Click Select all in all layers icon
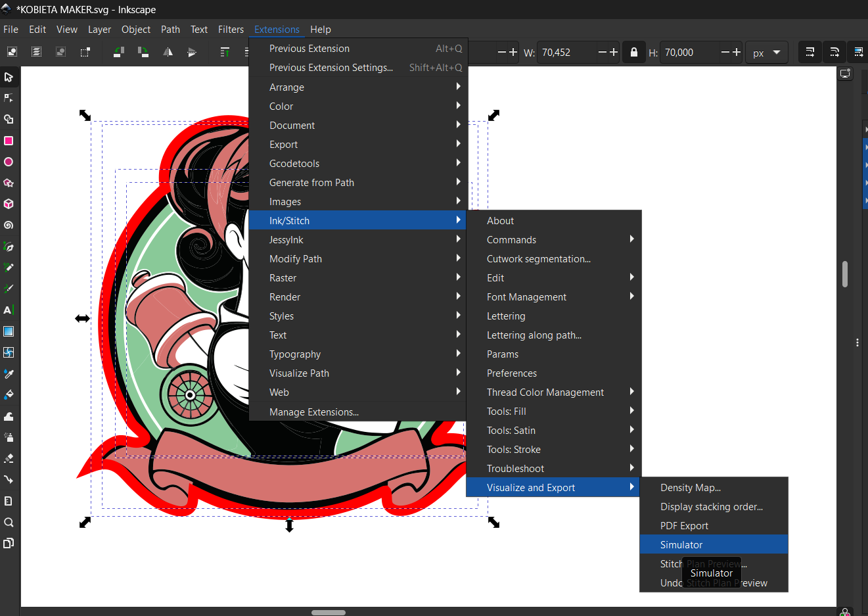The image size is (868, 616). (x=36, y=52)
